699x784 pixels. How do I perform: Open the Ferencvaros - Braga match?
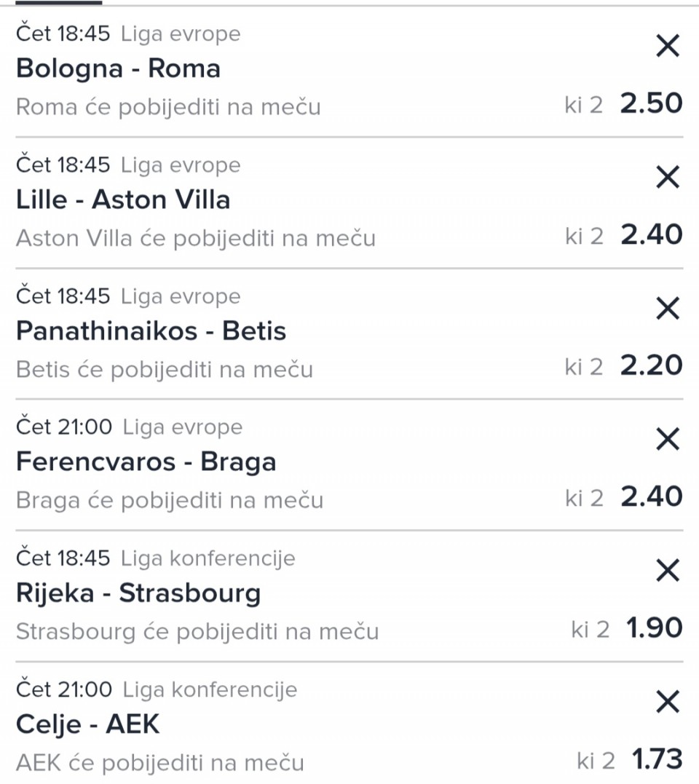pyautogui.click(x=146, y=462)
